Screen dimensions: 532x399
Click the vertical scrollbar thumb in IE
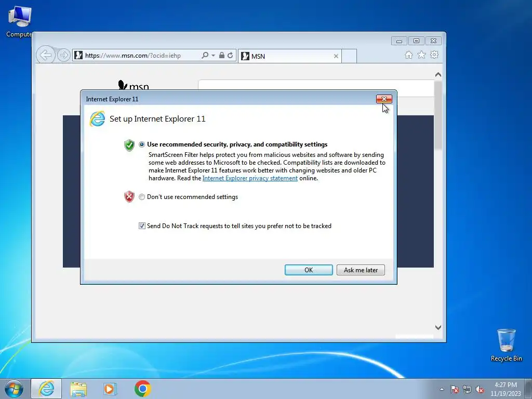click(438, 115)
